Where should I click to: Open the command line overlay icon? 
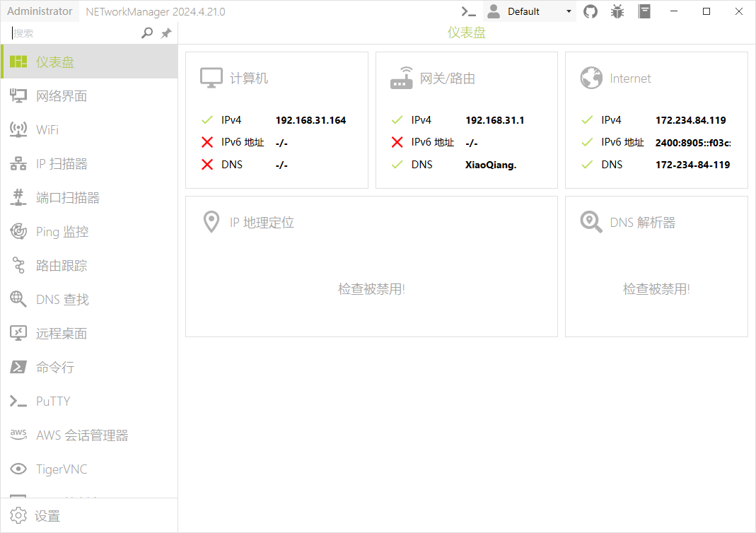click(468, 11)
